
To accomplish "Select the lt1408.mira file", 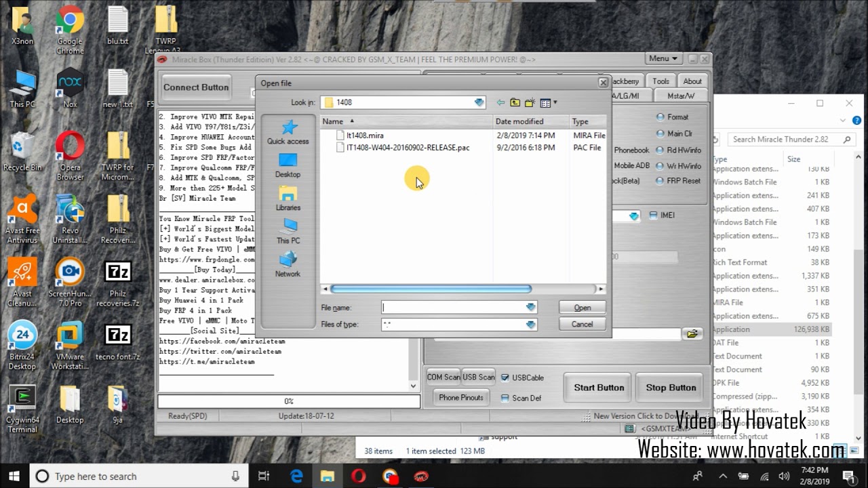I will pos(365,136).
